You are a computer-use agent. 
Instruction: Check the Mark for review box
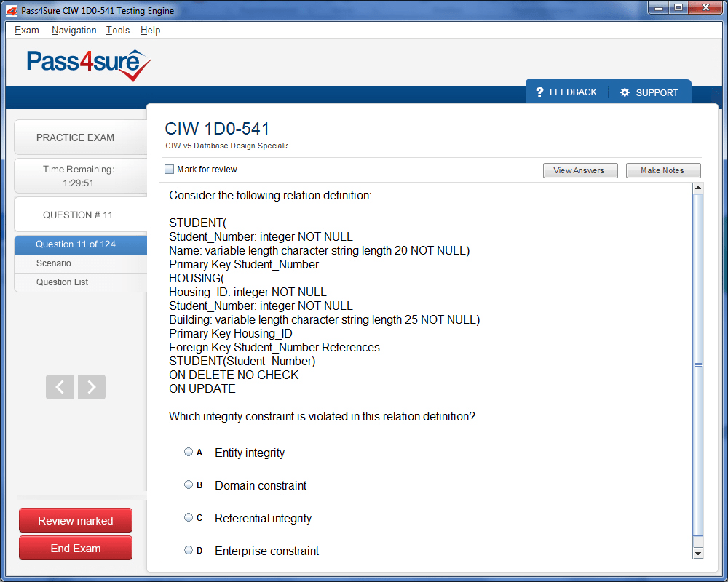pos(170,170)
